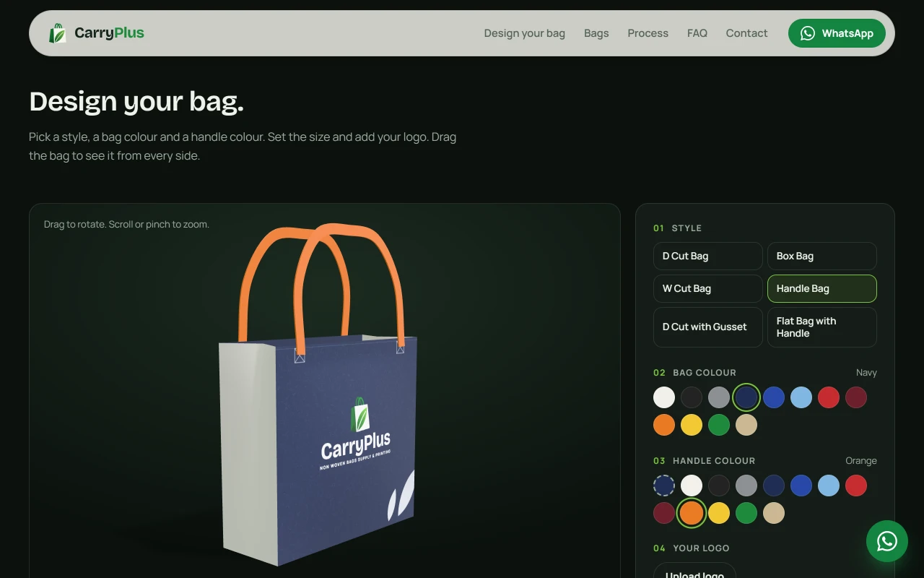Set handle colour to red
This screenshot has height=578, width=924.
pyautogui.click(x=856, y=486)
